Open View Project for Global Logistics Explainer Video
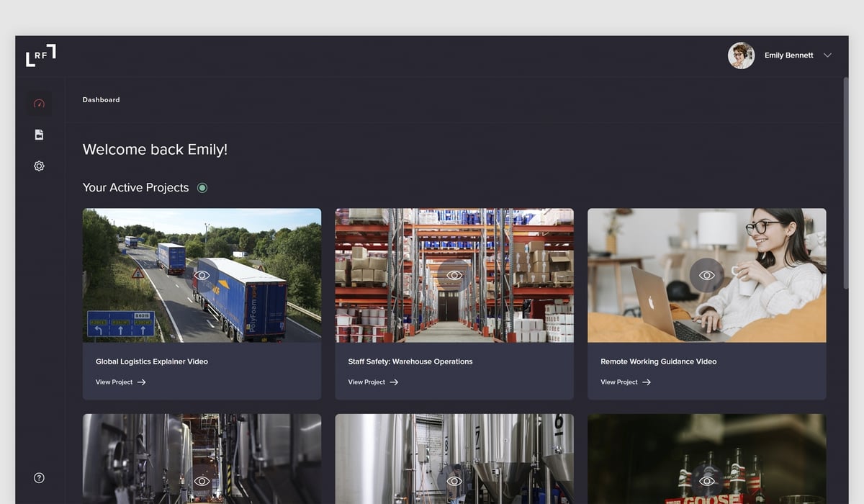The image size is (864, 504). point(121,382)
